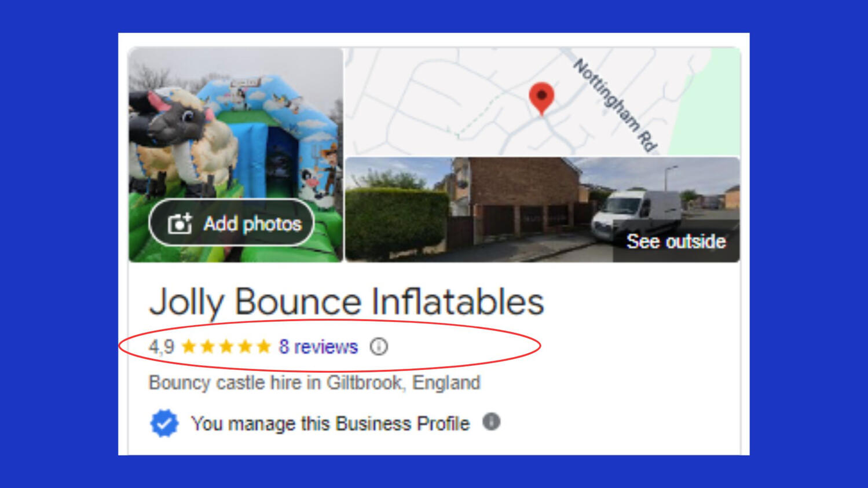Click the middle gold rating star
This screenshot has width=868, height=488.
[226, 346]
